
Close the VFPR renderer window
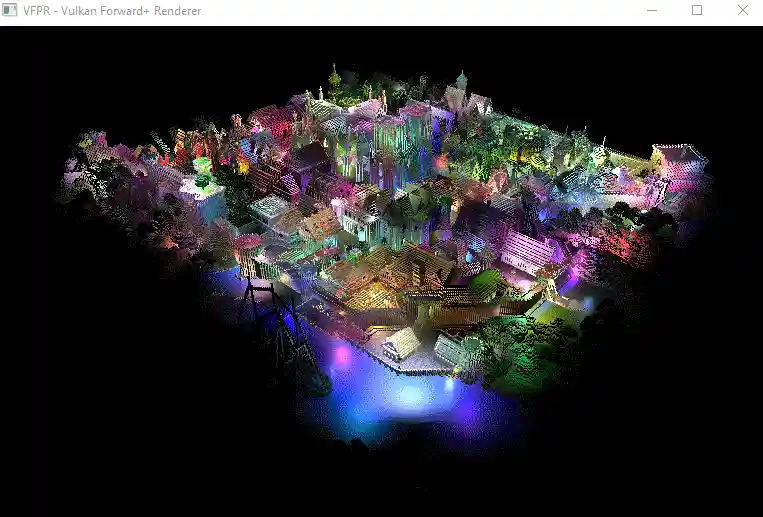(743, 10)
